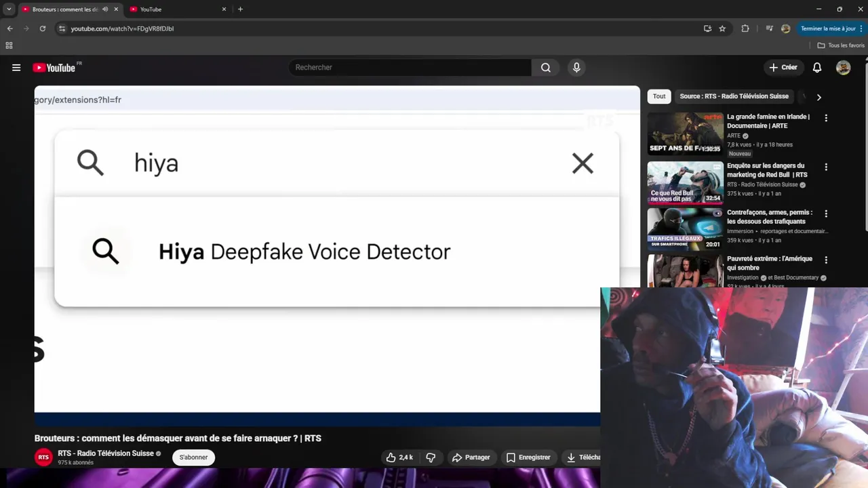Focus the YouTube Rechercher search field
Viewport: 868px width, 488px height.
point(410,68)
